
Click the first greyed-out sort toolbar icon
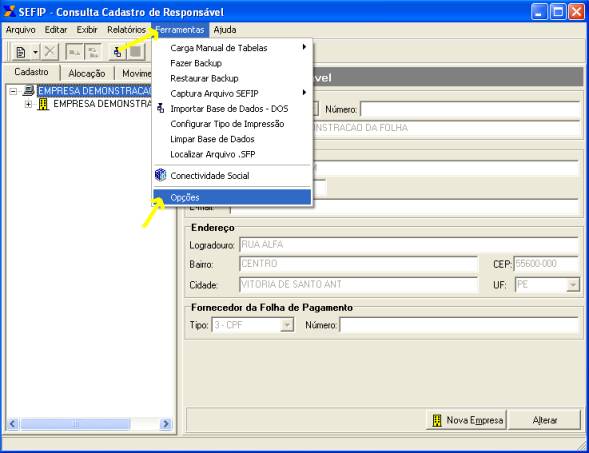pyautogui.click(x=74, y=52)
